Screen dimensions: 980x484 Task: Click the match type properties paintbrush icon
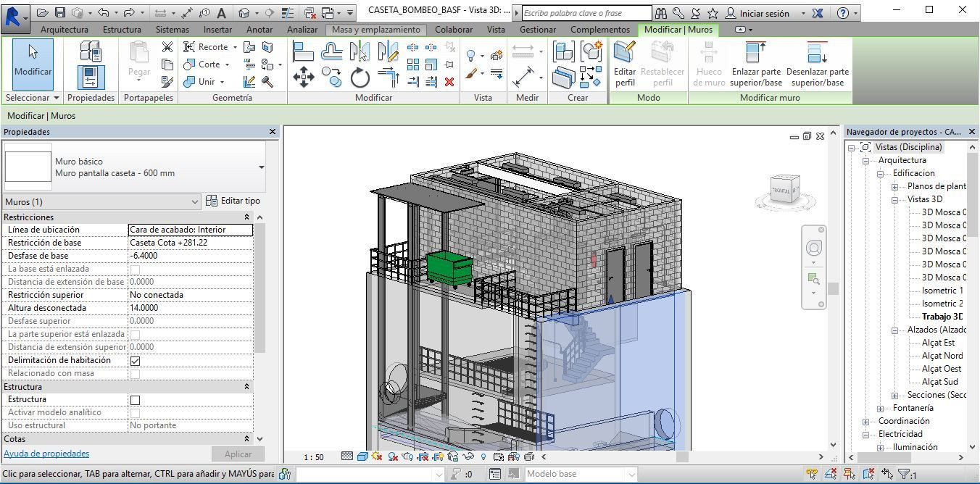(x=167, y=82)
